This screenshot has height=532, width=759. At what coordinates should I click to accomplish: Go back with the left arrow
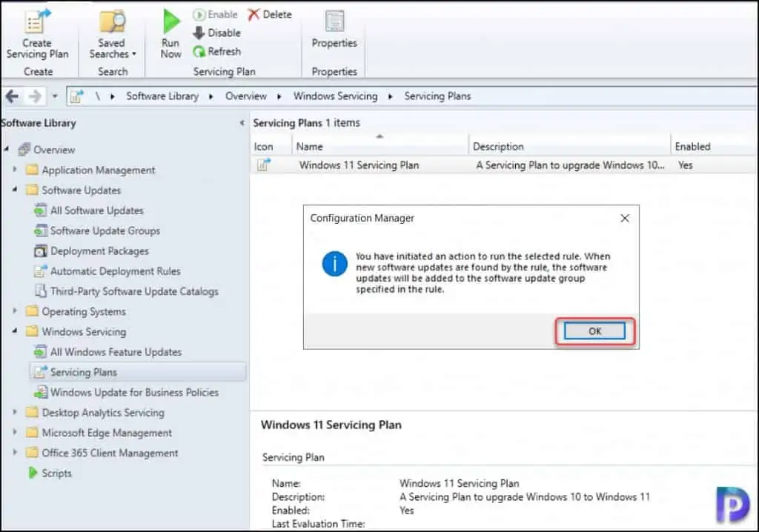pyautogui.click(x=12, y=96)
